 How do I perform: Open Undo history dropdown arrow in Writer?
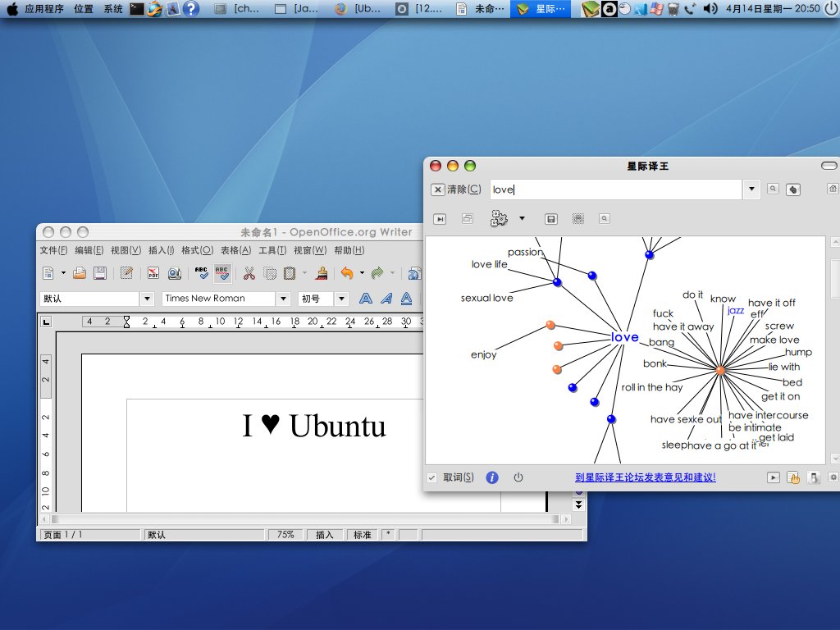coord(362,273)
